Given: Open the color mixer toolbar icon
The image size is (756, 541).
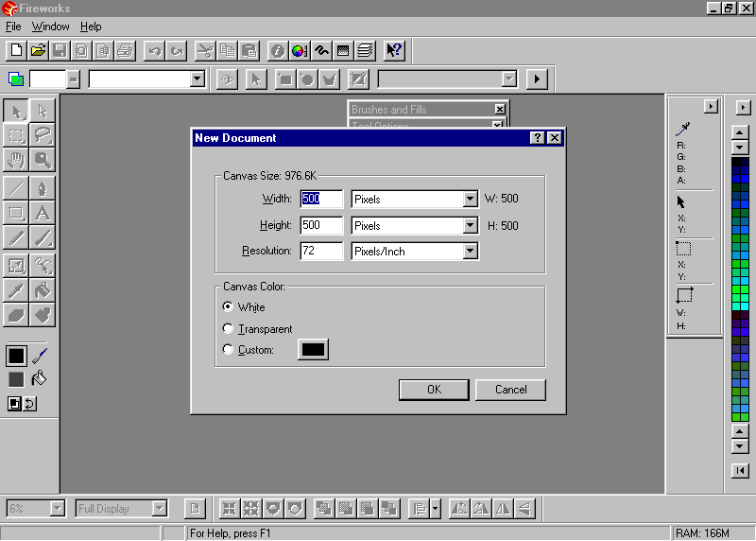Looking at the screenshot, I should (x=299, y=50).
